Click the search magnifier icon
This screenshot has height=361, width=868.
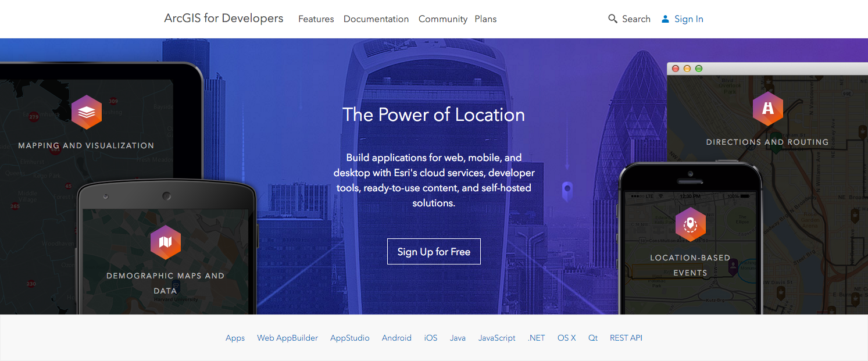click(x=613, y=19)
